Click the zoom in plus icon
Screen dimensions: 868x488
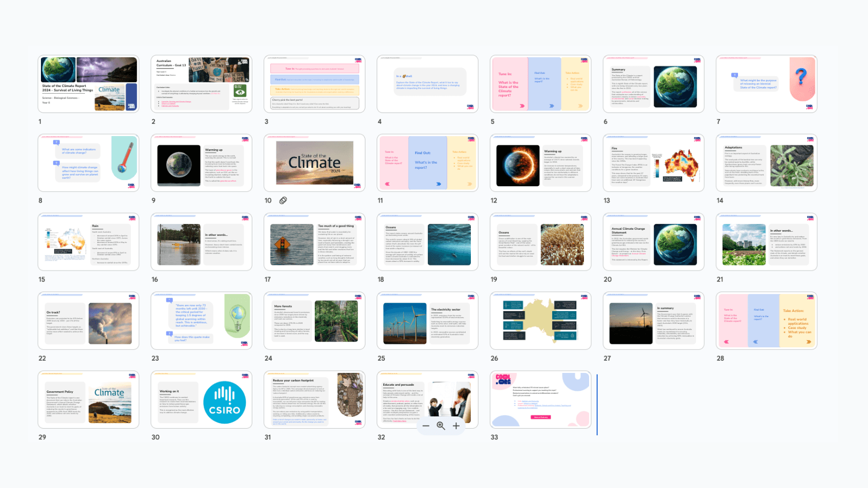click(x=456, y=426)
